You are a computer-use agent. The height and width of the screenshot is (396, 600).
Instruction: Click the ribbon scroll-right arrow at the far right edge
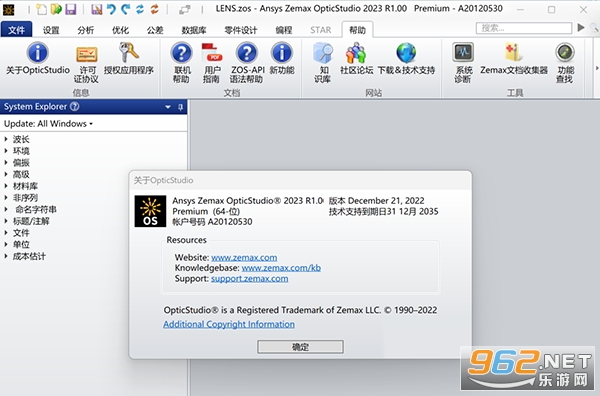click(x=597, y=68)
